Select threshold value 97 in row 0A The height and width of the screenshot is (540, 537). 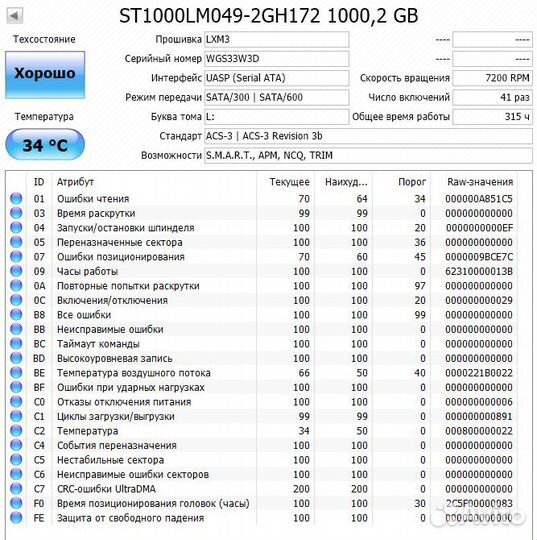point(420,286)
